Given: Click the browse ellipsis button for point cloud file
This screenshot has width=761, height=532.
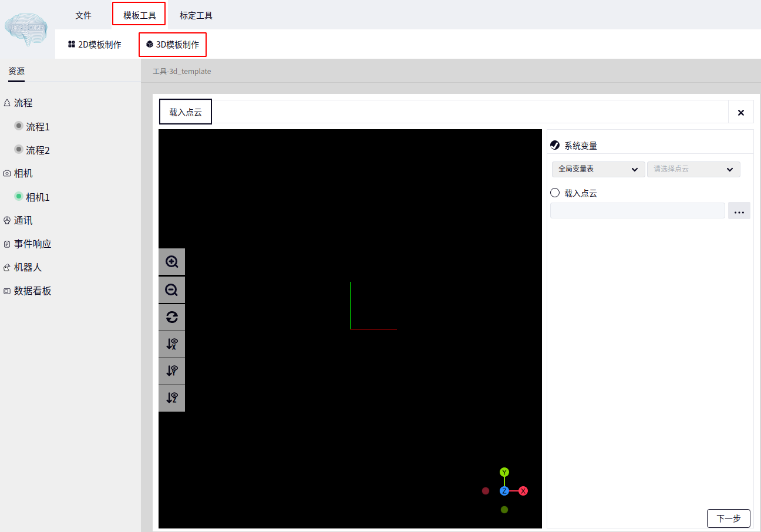Looking at the screenshot, I should pyautogui.click(x=739, y=211).
